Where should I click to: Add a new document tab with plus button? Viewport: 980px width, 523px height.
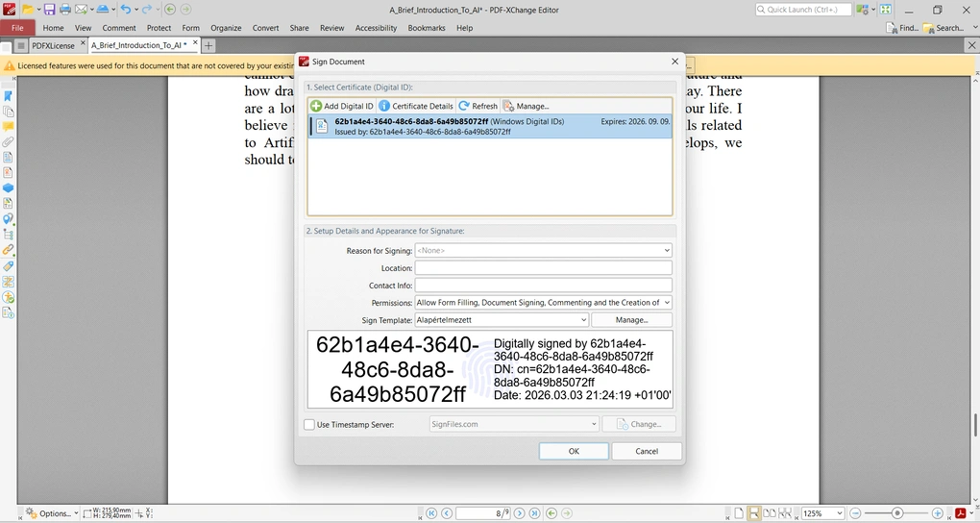pyautogui.click(x=208, y=45)
